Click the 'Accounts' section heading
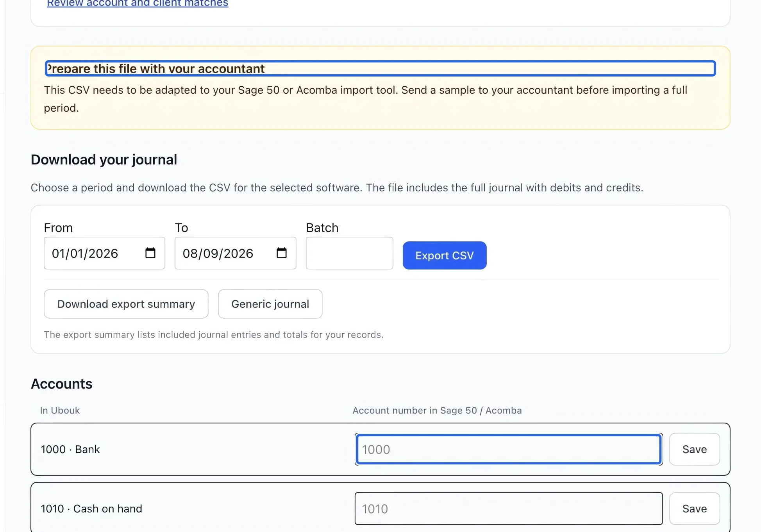The width and height of the screenshot is (761, 532). point(62,384)
